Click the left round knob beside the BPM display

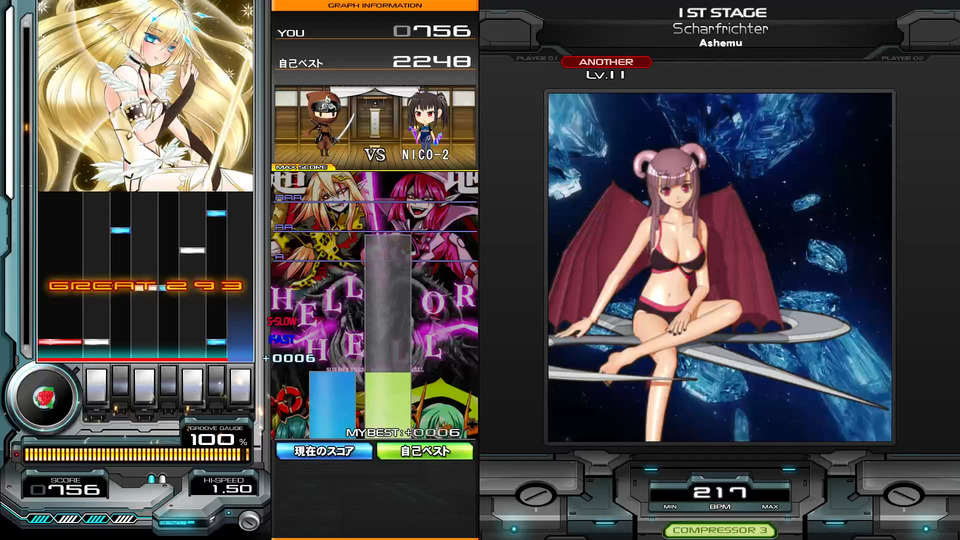coord(534,495)
